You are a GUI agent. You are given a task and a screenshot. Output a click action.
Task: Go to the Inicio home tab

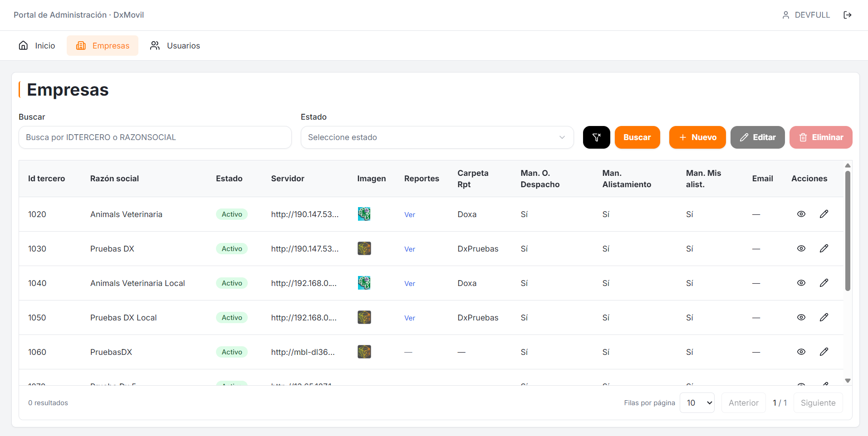click(37, 46)
